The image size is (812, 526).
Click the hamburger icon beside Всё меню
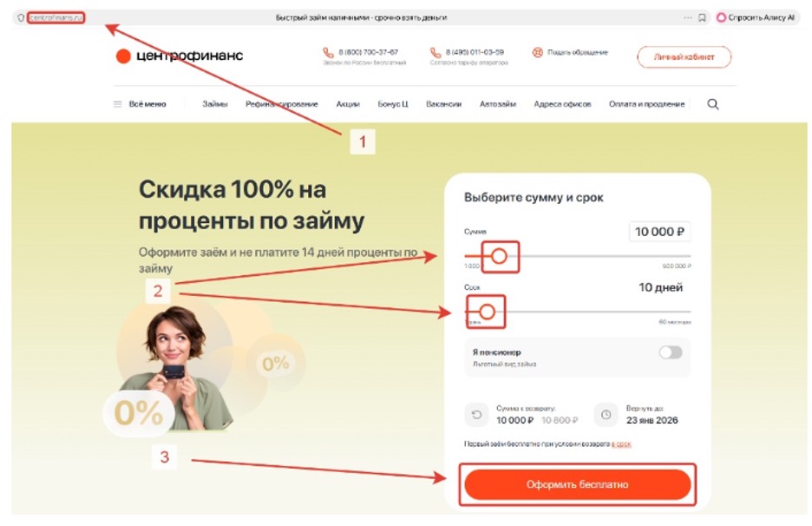pyautogui.click(x=118, y=104)
